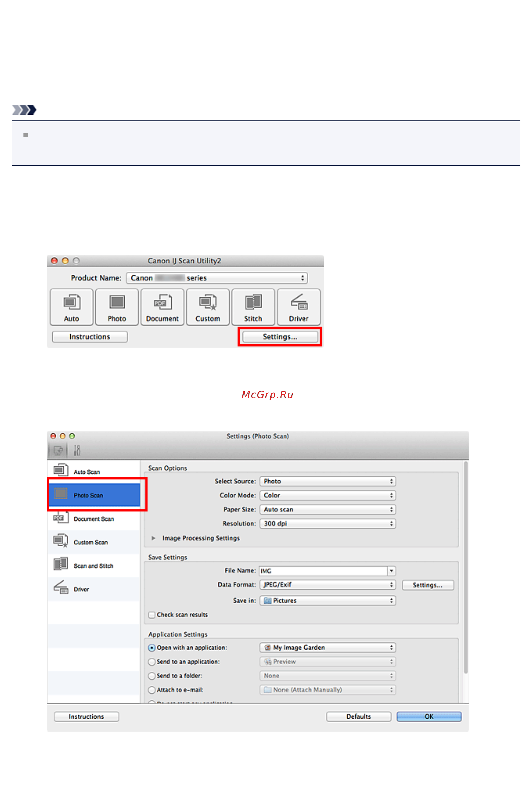Select Attach to e-mail radio
The width and height of the screenshot is (532, 789).
tap(152, 690)
